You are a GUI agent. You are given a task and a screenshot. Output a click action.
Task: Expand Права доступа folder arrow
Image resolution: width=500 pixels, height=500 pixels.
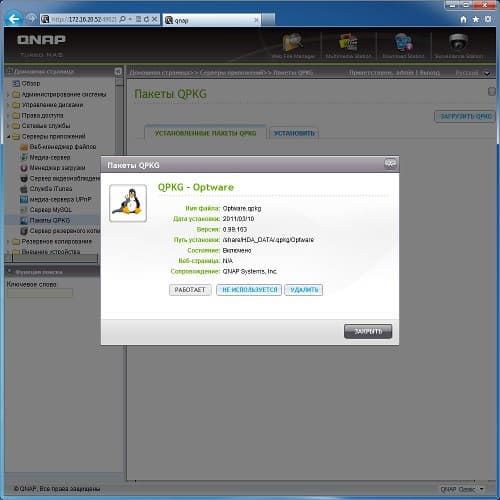pyautogui.click(x=8, y=116)
